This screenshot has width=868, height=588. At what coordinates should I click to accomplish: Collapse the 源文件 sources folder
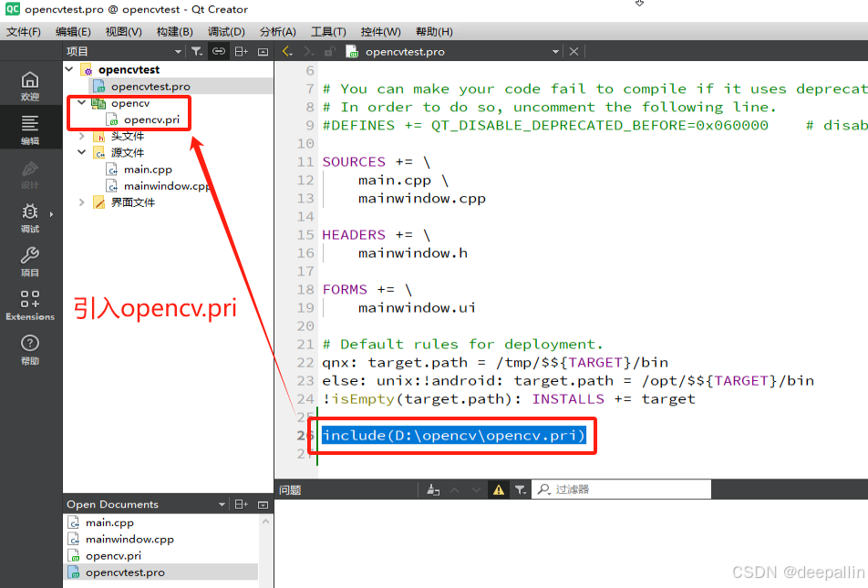click(82, 152)
